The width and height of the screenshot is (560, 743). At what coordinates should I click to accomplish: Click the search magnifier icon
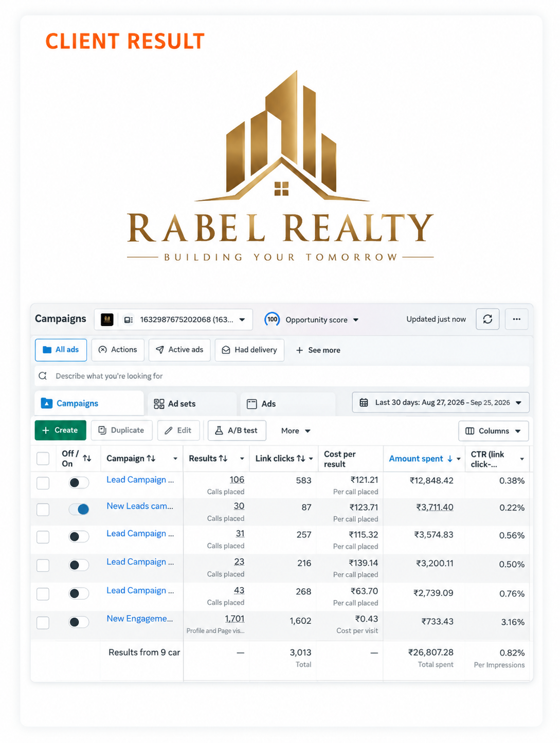pyautogui.click(x=43, y=376)
